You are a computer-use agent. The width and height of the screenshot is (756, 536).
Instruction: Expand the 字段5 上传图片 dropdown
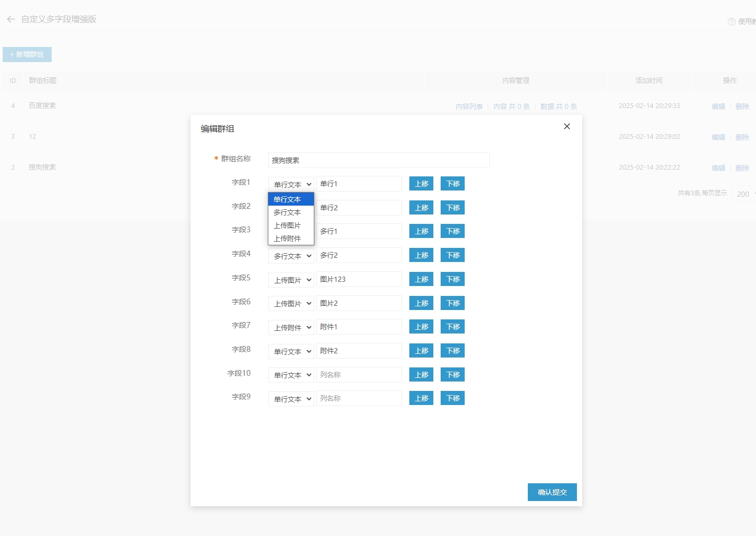pos(291,280)
